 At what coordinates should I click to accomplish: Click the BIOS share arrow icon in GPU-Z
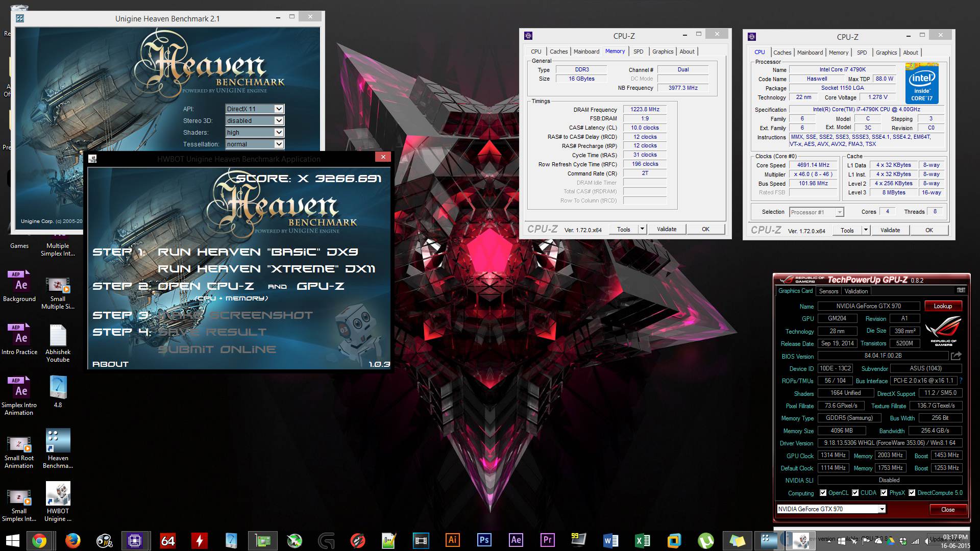click(956, 356)
